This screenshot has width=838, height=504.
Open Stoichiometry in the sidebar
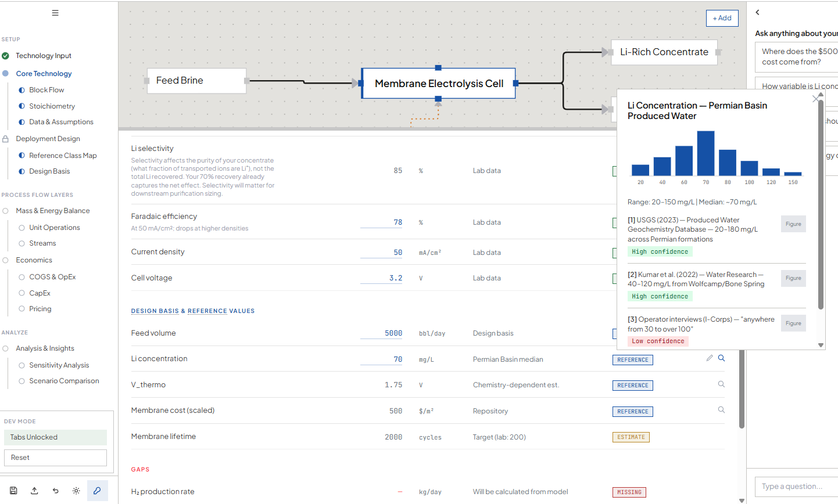(52, 106)
